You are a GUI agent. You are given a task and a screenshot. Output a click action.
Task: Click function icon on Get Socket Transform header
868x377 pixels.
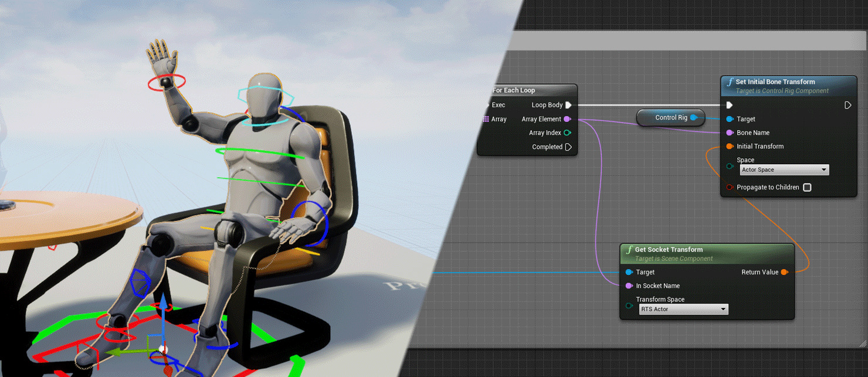click(629, 250)
